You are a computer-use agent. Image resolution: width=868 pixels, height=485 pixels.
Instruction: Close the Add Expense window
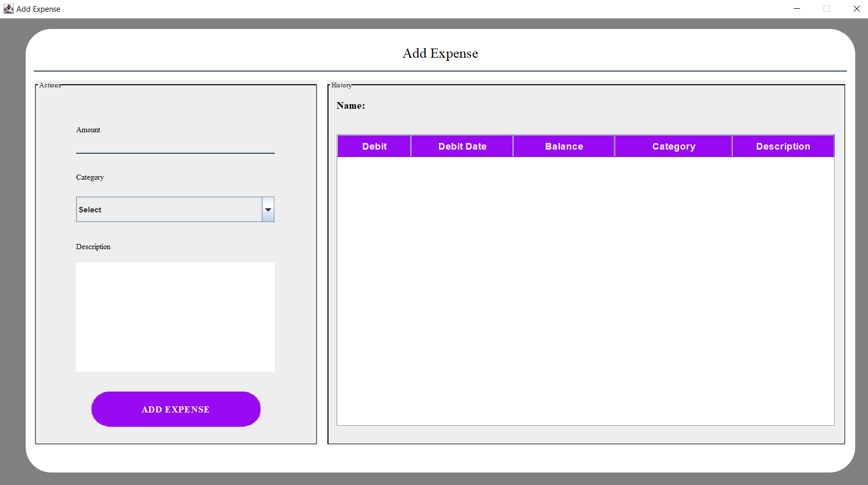point(856,9)
